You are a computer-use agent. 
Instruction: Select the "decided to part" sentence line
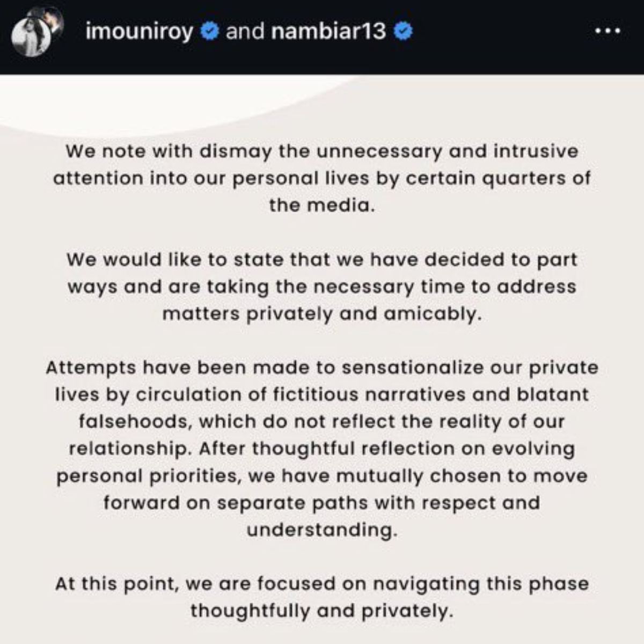tap(322, 260)
